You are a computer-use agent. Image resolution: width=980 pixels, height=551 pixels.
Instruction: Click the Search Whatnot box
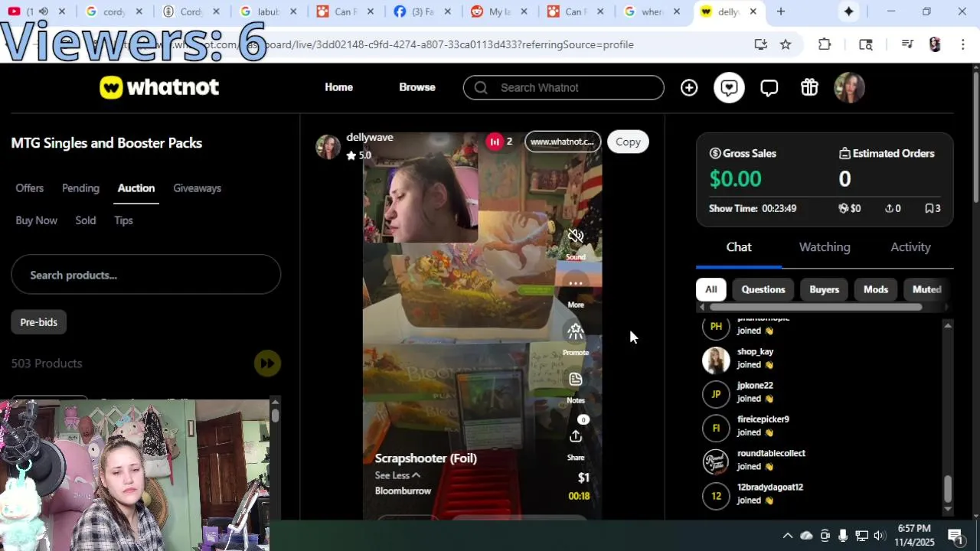coord(563,87)
